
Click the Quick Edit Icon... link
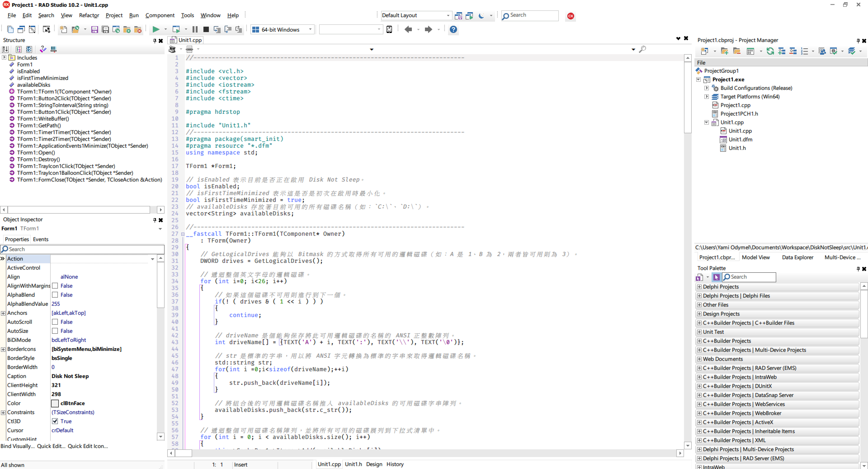coord(88,446)
